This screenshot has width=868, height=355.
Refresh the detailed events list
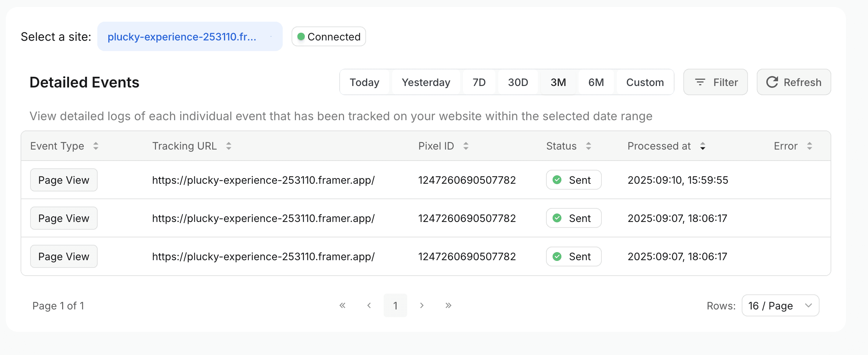tap(794, 82)
